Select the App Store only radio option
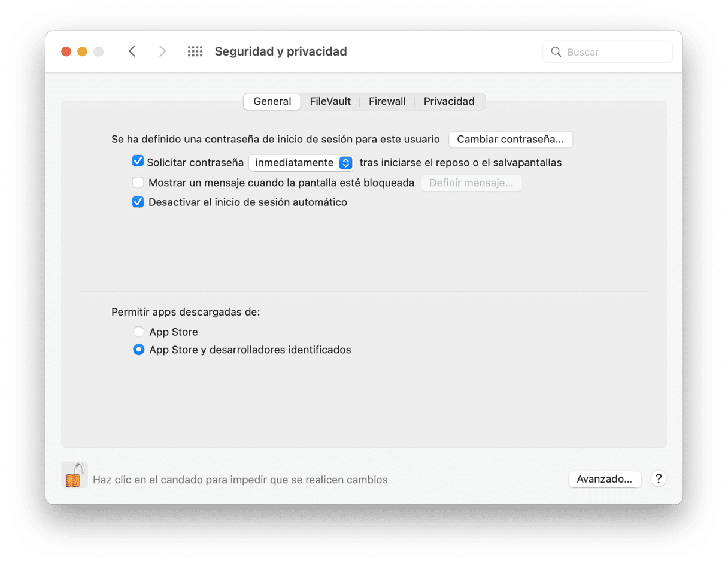 (139, 332)
